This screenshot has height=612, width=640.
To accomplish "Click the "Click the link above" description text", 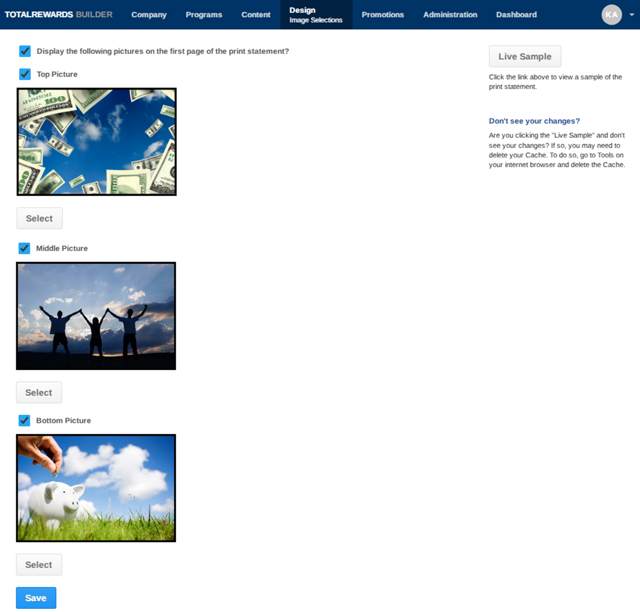I will tap(556, 82).
